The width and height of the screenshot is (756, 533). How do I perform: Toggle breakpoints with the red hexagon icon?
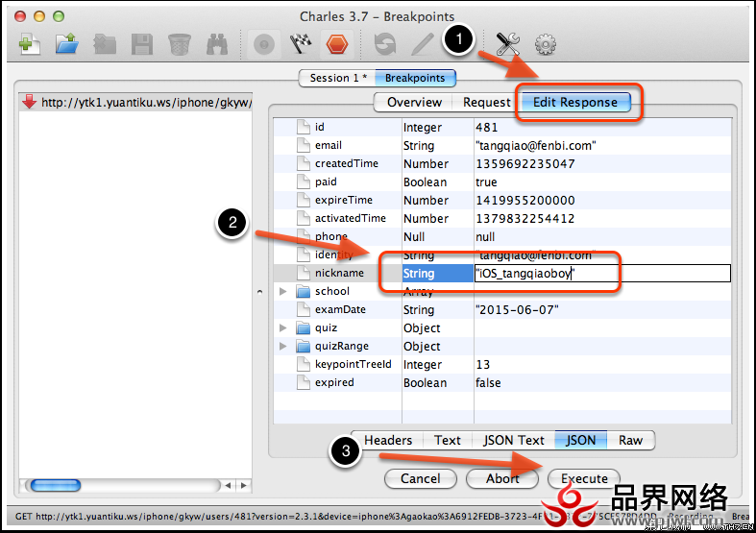[336, 45]
